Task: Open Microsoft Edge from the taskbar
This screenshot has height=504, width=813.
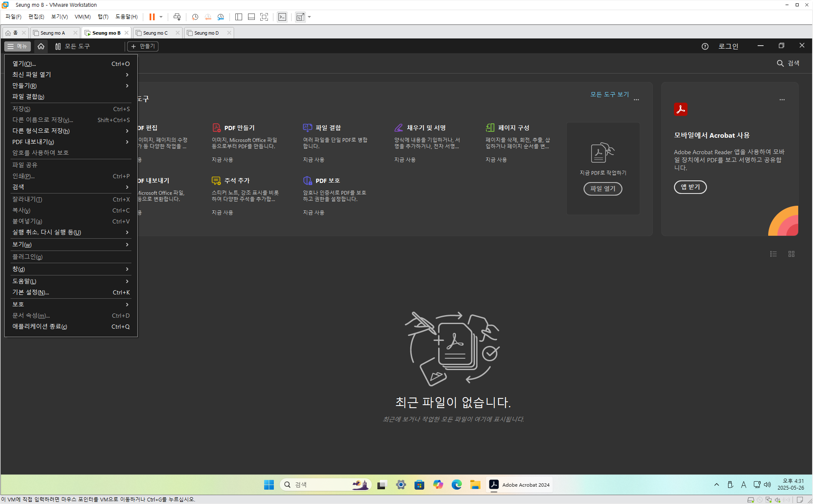Action: [456, 485]
